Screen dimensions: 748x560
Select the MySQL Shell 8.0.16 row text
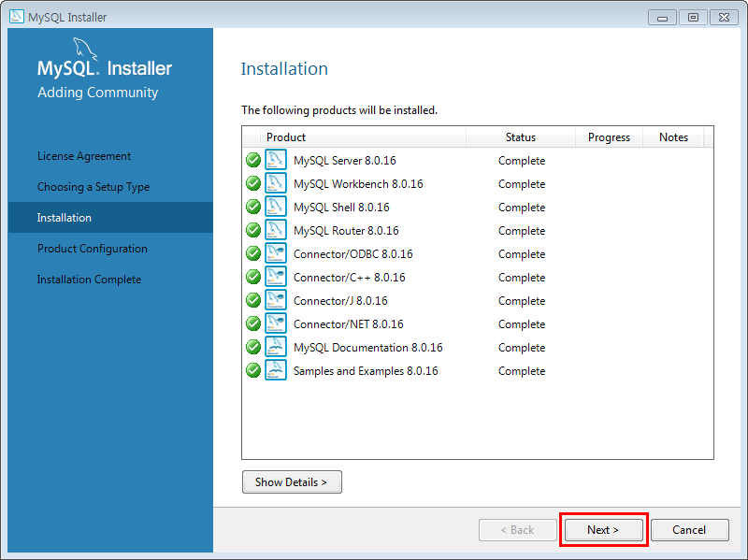point(341,208)
